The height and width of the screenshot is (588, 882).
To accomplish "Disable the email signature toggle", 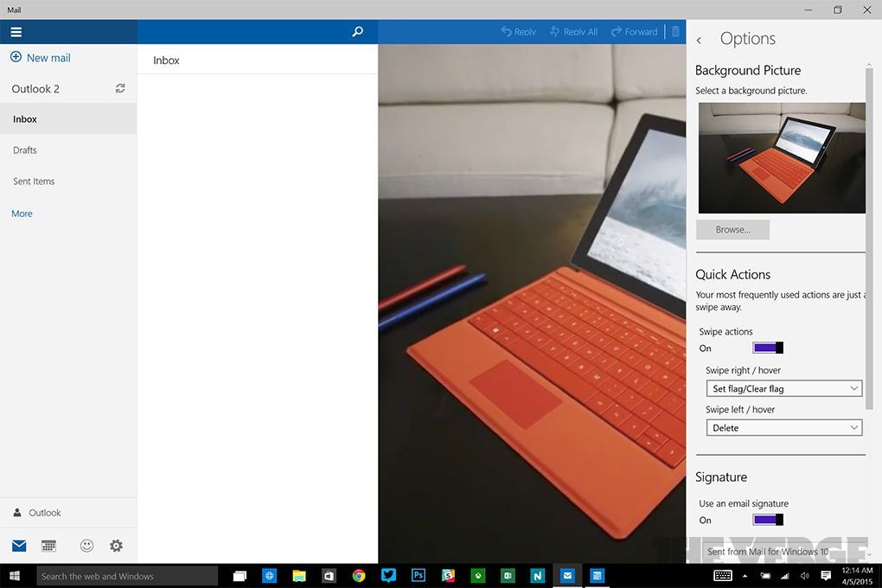I will click(767, 519).
